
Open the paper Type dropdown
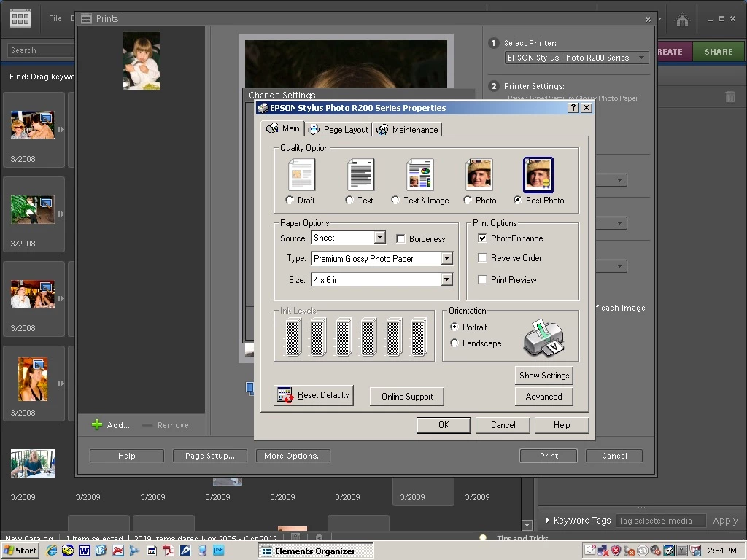(446, 258)
